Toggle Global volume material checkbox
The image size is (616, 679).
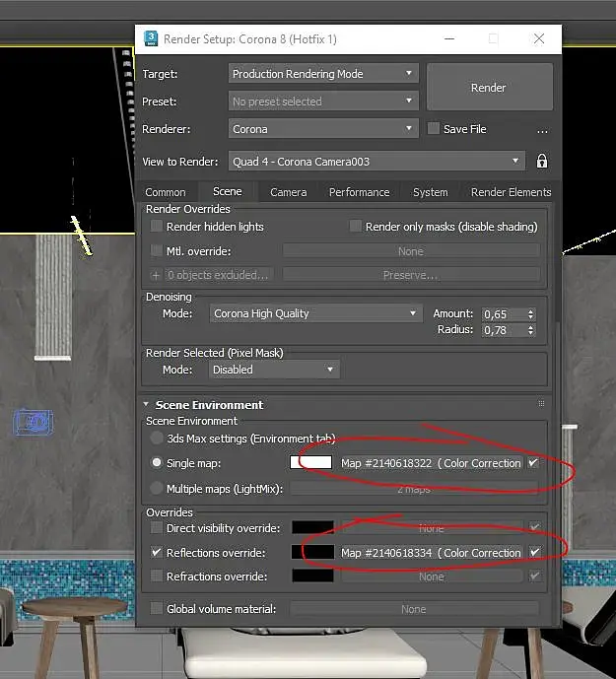pyautogui.click(x=157, y=608)
